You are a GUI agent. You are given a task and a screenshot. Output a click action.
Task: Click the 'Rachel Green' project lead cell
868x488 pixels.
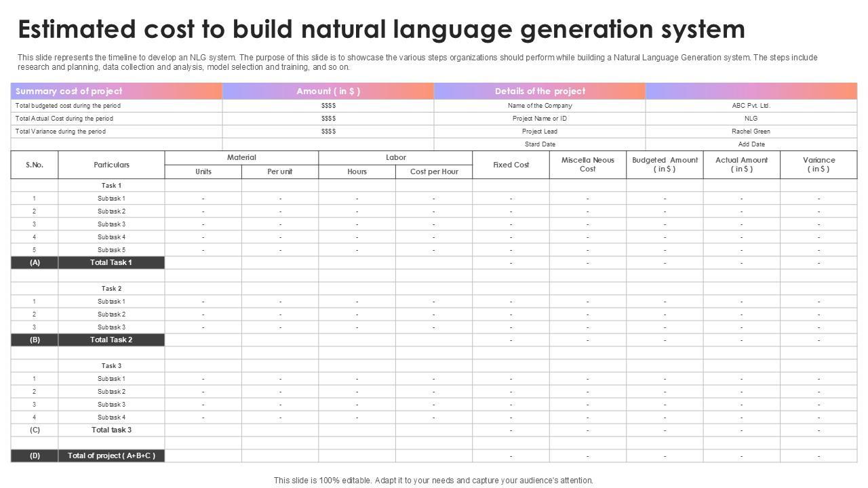751,131
